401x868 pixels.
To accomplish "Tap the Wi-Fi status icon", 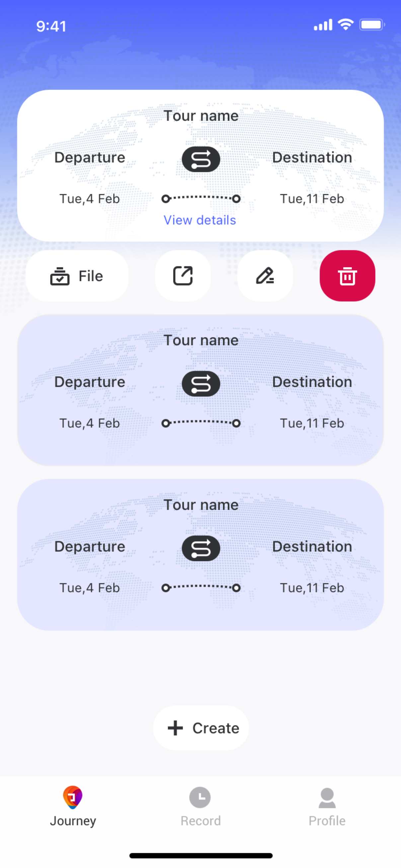I will pyautogui.click(x=345, y=25).
